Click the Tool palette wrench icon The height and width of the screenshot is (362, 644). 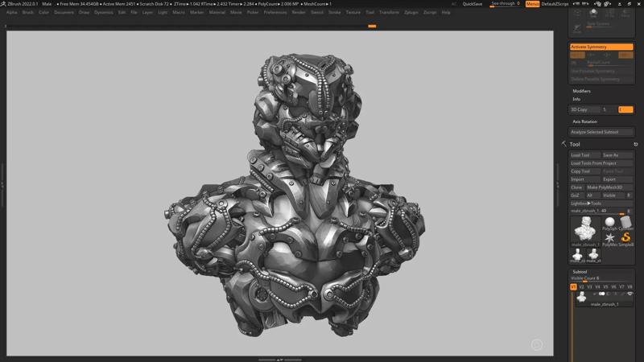pos(563,145)
